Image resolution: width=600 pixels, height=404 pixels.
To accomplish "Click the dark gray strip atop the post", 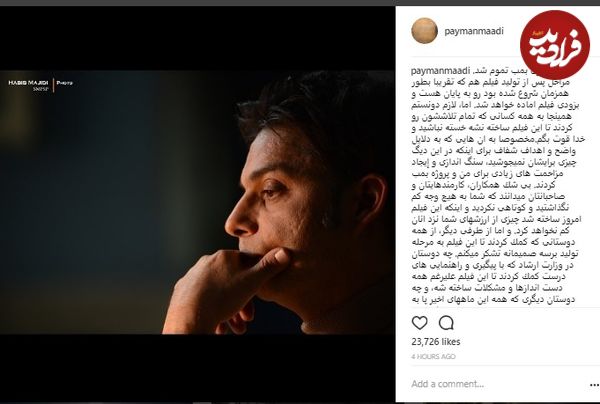I will [300, 3].
